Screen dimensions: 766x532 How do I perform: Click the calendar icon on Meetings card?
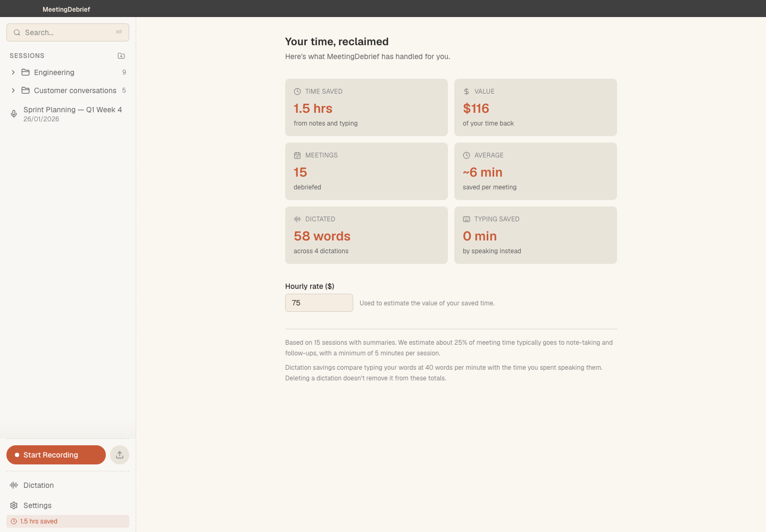(x=297, y=155)
